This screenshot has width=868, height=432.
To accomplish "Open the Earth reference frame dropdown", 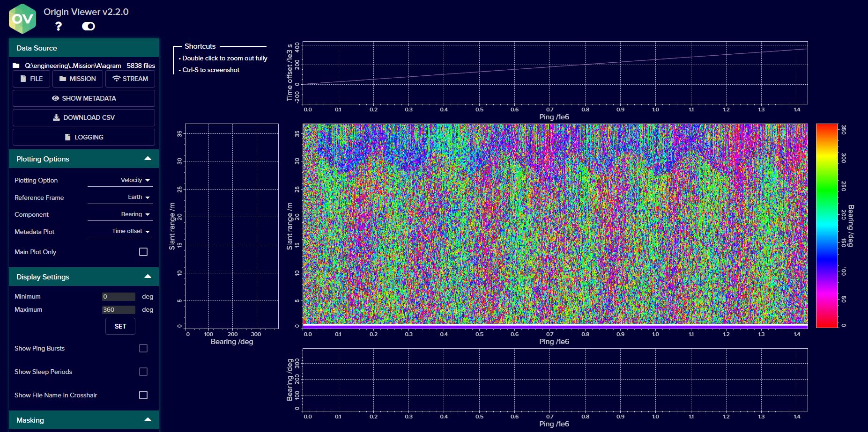I will point(136,197).
